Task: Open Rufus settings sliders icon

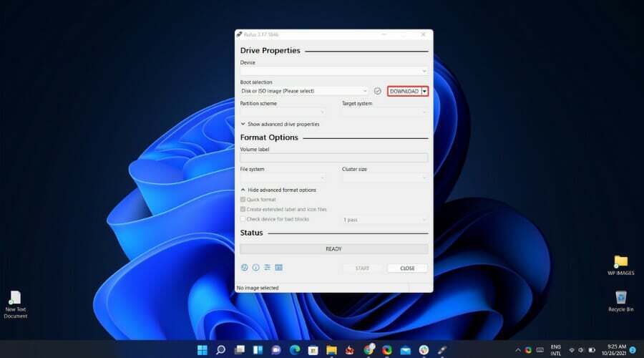Action: pyautogui.click(x=268, y=268)
